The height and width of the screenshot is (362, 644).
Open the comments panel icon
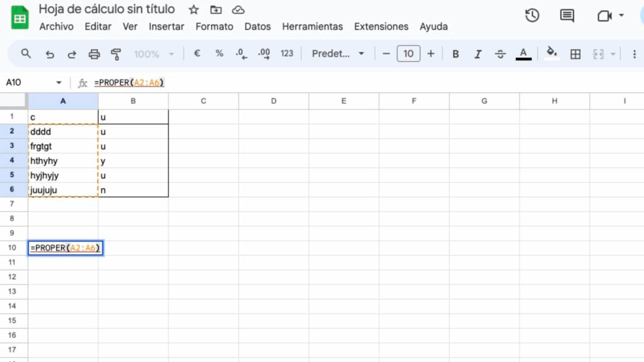pyautogui.click(x=567, y=16)
